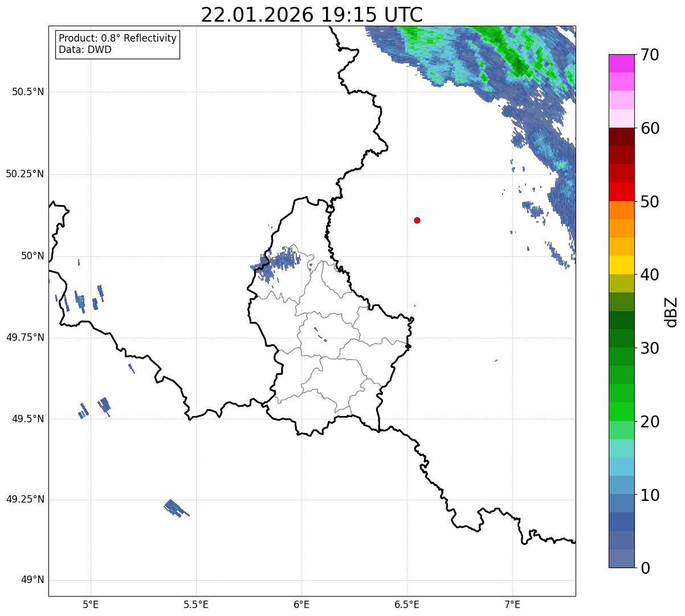This screenshot has height=616, width=685.
Task: Click the 50.5°N latitude label
Action: point(28,92)
